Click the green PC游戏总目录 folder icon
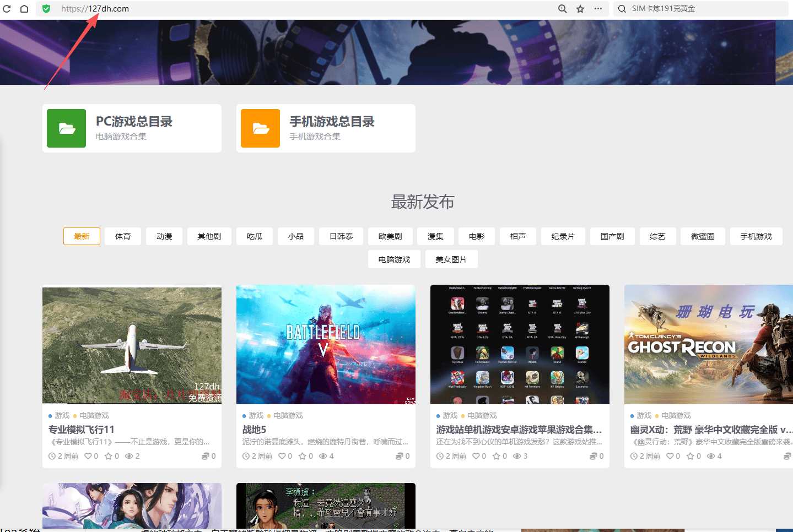 click(x=66, y=128)
